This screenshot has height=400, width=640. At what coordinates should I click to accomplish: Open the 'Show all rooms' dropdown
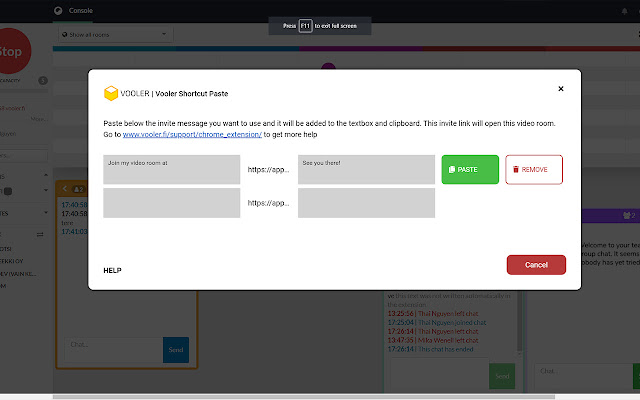point(115,35)
